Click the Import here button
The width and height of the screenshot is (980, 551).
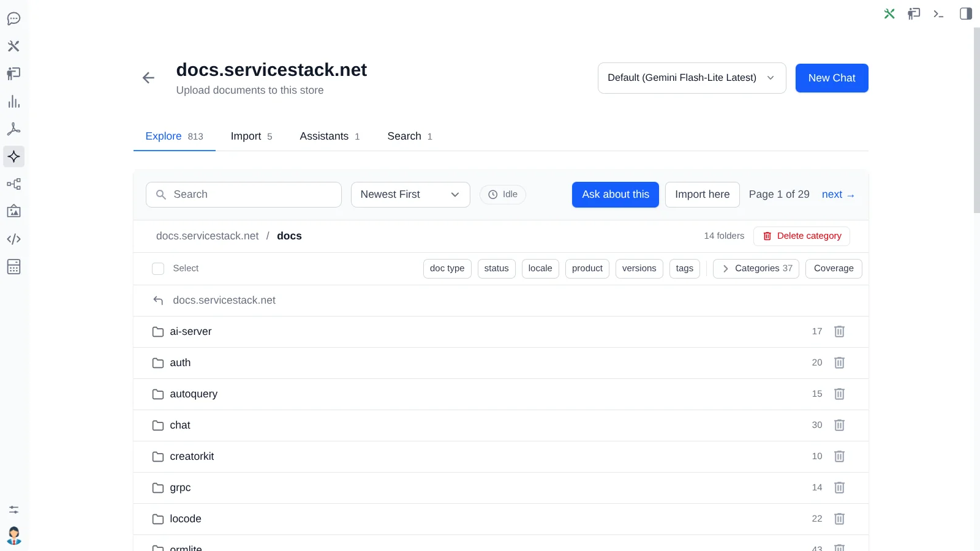pos(703,195)
